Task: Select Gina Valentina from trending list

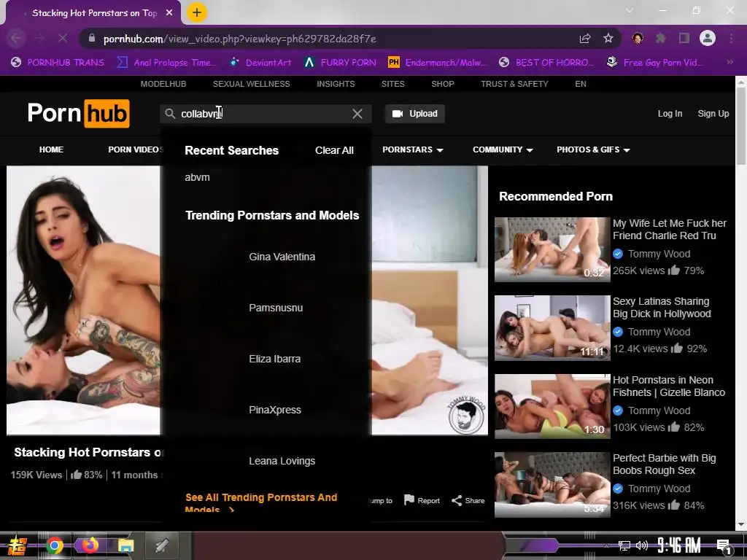Action: [x=282, y=257]
